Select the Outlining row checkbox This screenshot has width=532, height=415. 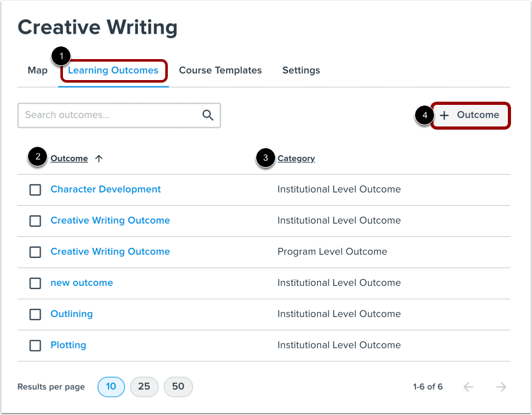coord(35,314)
